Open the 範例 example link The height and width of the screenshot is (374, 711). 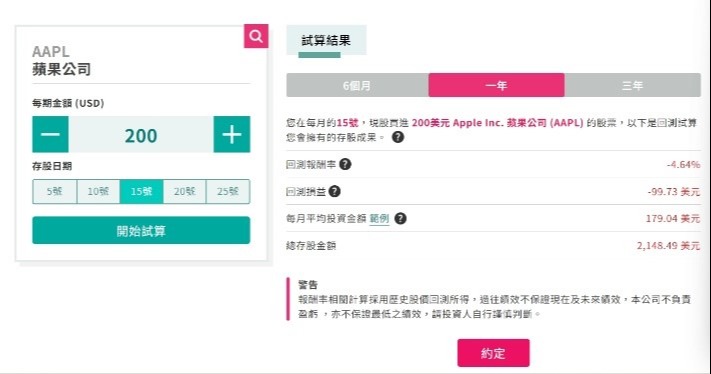pyautogui.click(x=380, y=219)
